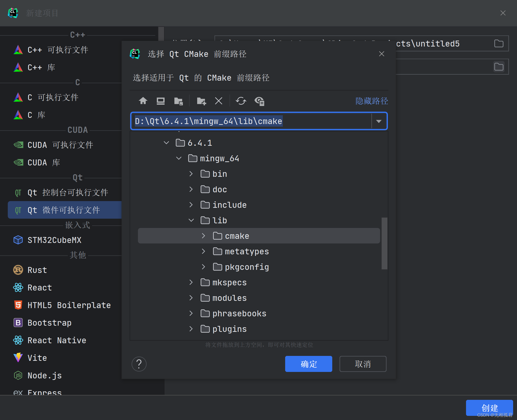Choose Rust project type
Screen dimensions: 517x420
pyautogui.click(x=65, y=270)
